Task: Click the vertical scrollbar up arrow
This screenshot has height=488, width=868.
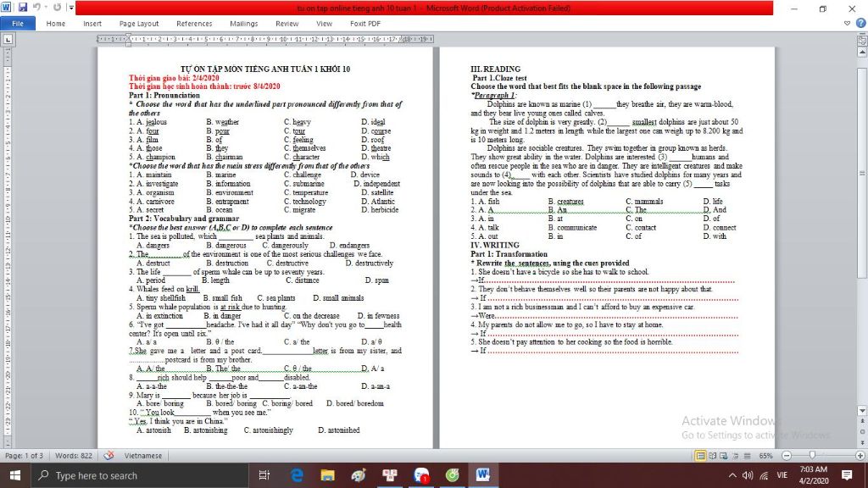Action: (862, 52)
